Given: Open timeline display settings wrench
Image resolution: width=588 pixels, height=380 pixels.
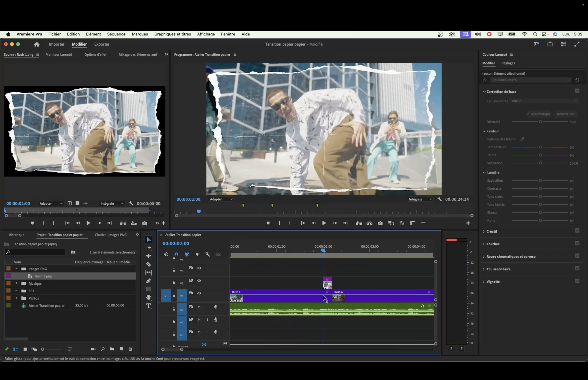Looking at the screenshot, I should (x=207, y=254).
